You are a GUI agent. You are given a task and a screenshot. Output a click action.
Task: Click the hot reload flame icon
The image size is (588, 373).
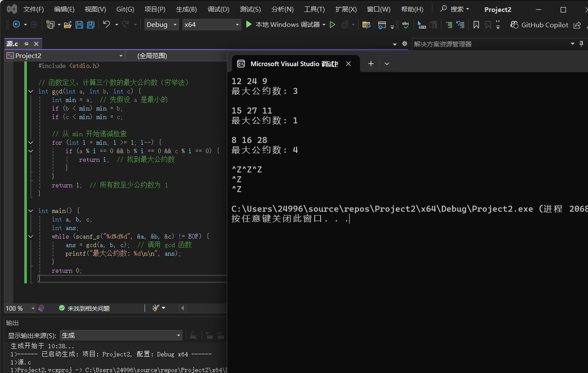click(x=345, y=25)
